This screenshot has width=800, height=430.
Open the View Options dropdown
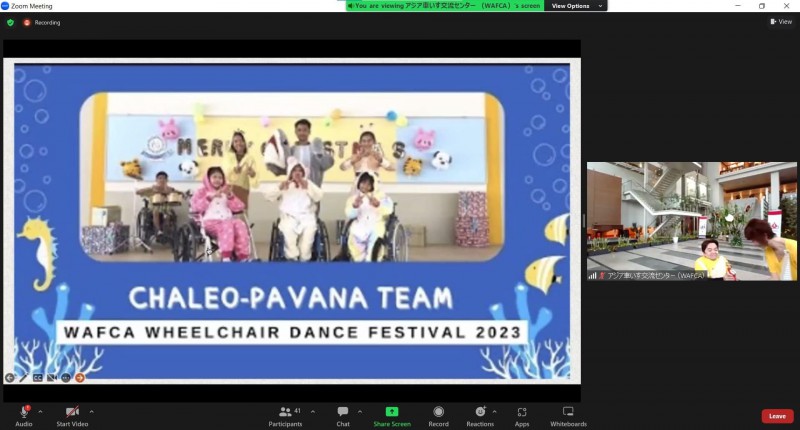[576, 6]
